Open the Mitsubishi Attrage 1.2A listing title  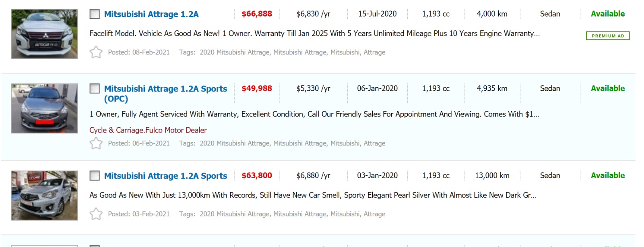151,14
